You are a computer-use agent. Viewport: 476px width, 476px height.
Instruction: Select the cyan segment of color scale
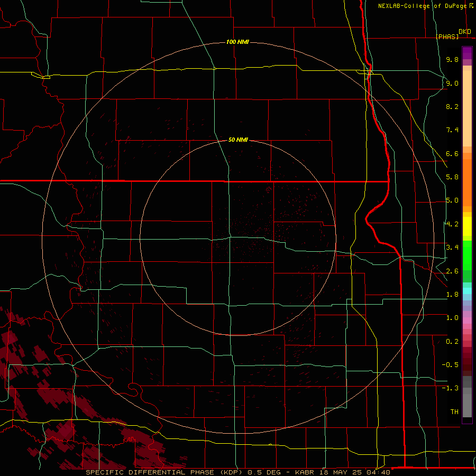(467, 291)
